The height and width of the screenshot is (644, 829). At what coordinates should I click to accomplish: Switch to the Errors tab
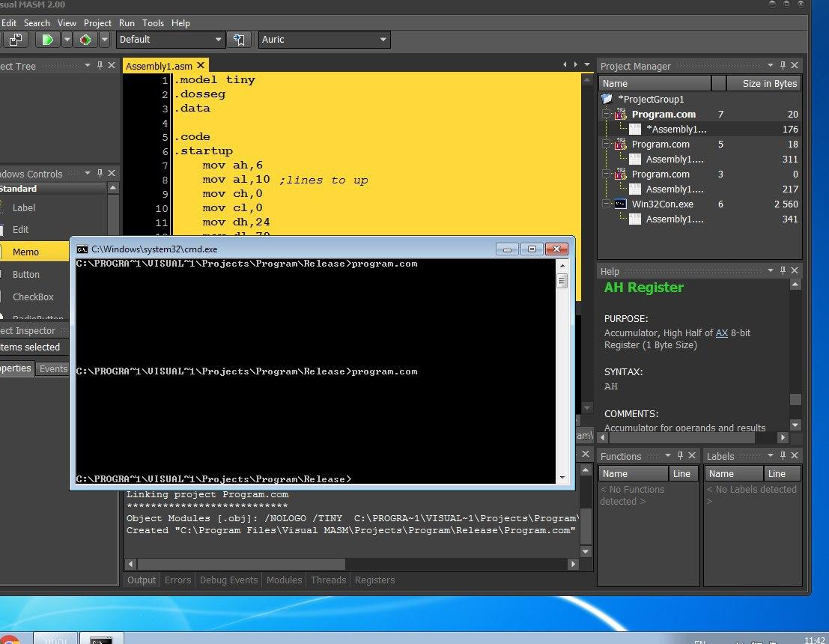177,580
